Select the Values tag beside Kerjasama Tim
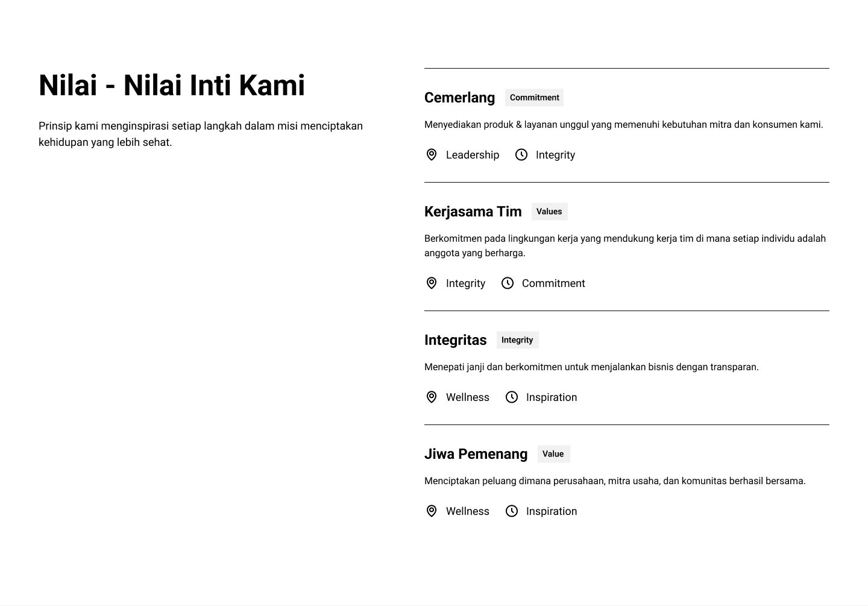868x606 pixels. click(549, 212)
